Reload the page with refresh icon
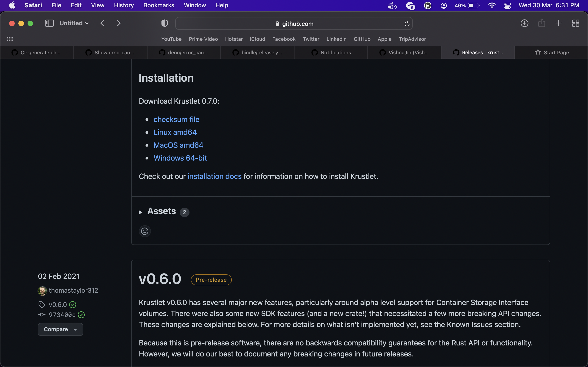Viewport: 588px width, 367px height. pos(407,24)
